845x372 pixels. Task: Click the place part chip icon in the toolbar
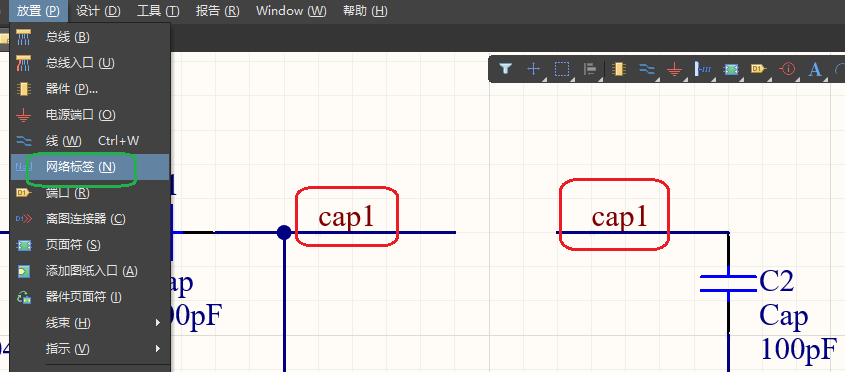click(620, 69)
